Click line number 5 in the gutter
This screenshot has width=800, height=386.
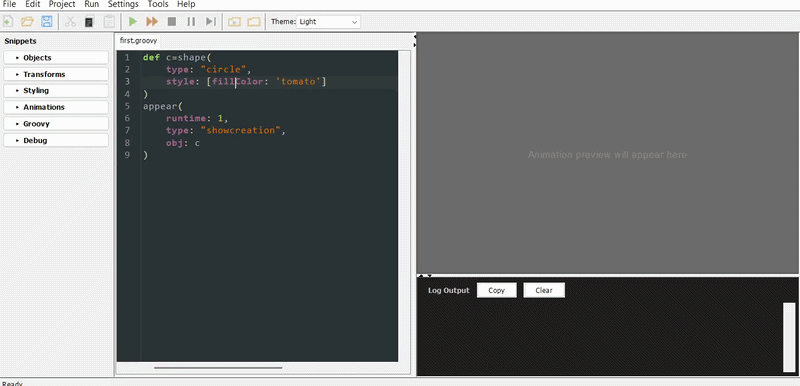[127, 106]
